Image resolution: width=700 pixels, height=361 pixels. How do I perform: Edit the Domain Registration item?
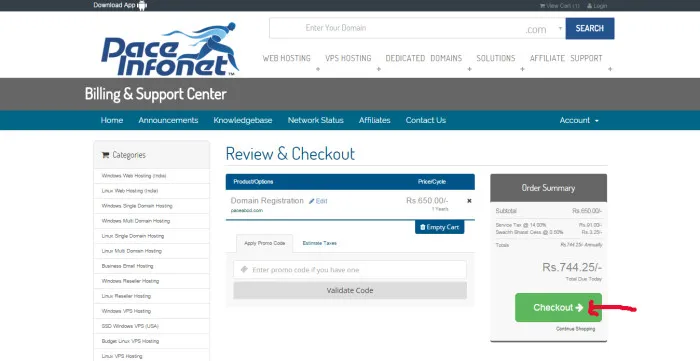[x=318, y=201]
